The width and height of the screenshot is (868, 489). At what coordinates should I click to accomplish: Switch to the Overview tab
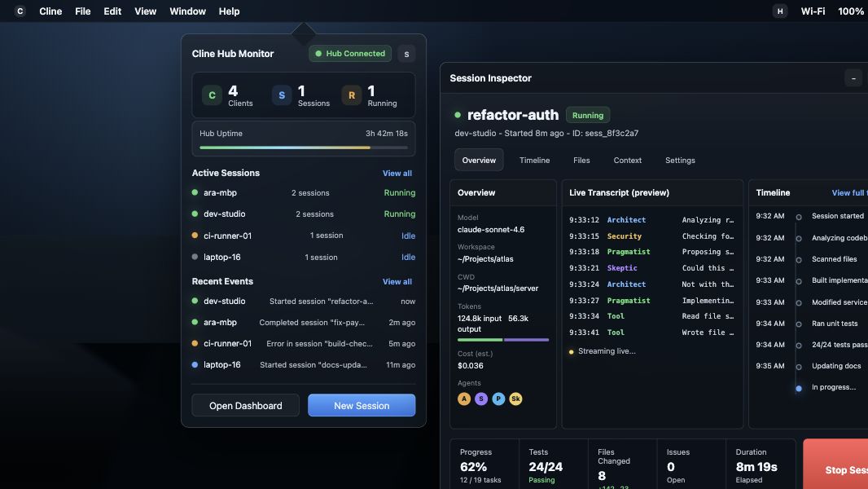tap(479, 160)
